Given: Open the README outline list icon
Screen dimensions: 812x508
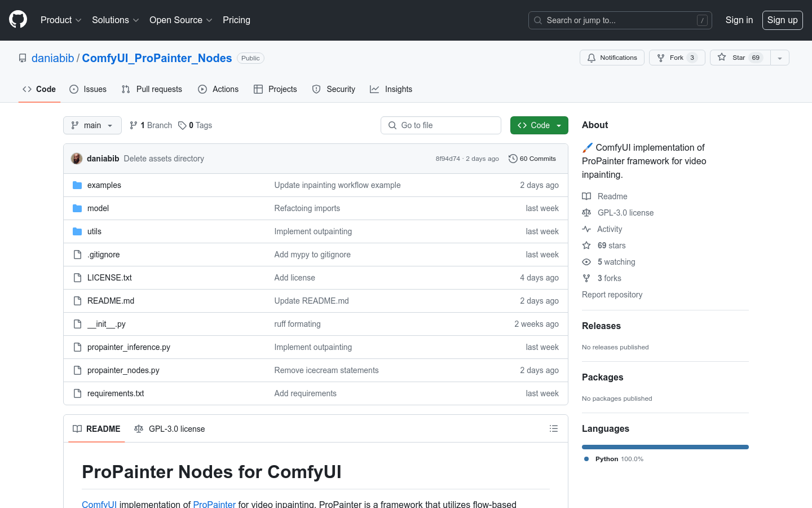Looking at the screenshot, I should [x=554, y=428].
